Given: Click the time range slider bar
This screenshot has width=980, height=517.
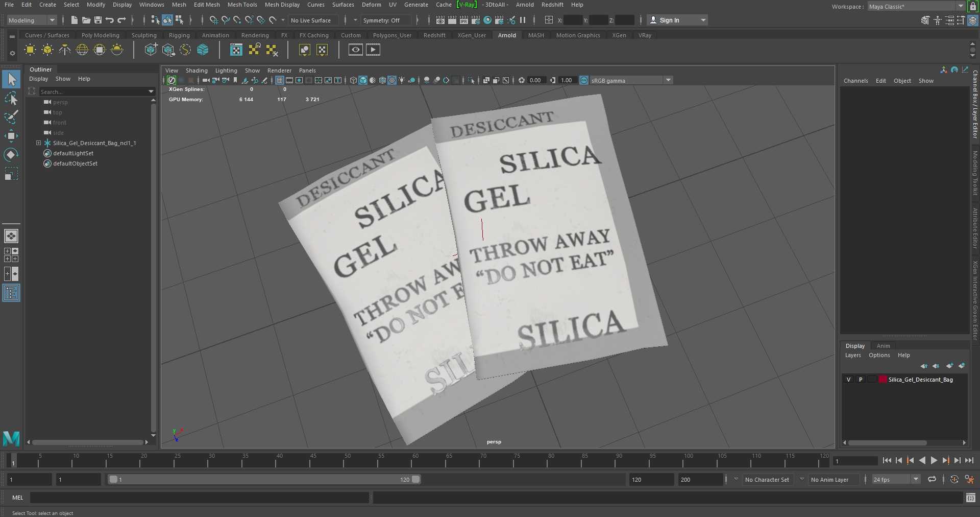Looking at the screenshot, I should 264,479.
